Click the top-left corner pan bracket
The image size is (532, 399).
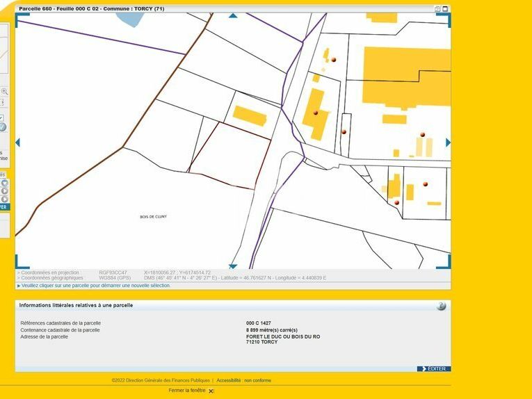tap(22, 20)
